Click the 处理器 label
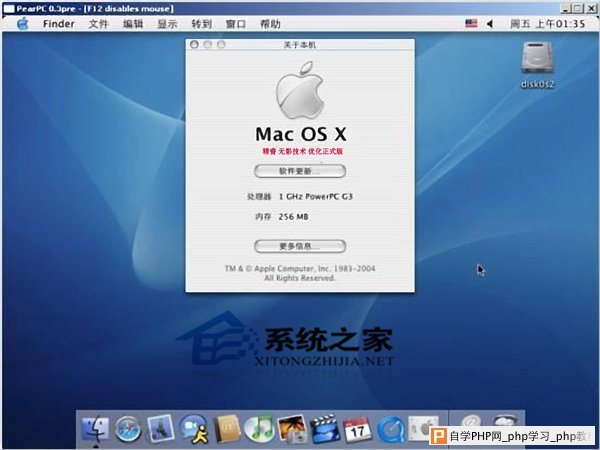 pyautogui.click(x=259, y=197)
